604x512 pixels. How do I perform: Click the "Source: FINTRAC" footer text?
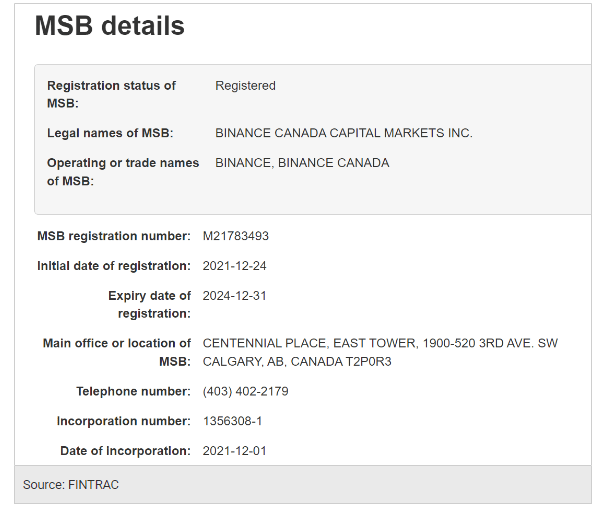tap(71, 485)
